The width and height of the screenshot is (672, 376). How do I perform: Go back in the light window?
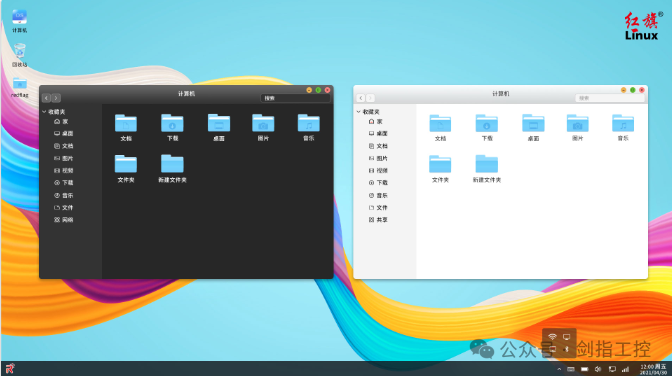coord(361,98)
